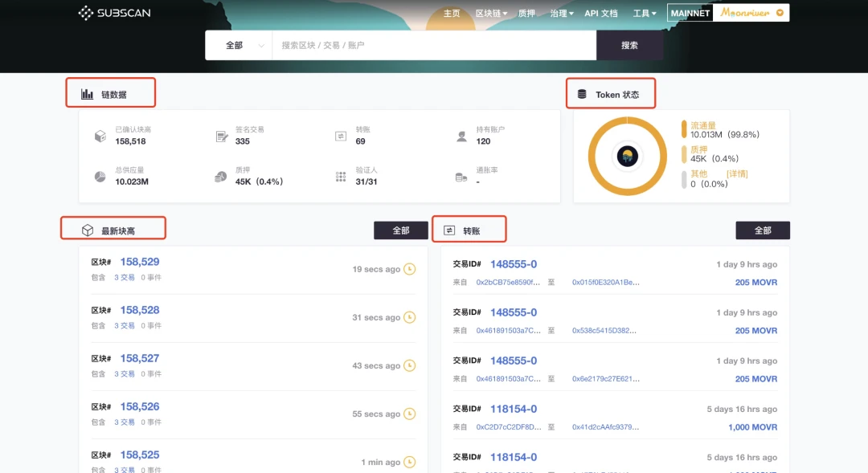
Task: Open recipient address 0x6e2179c27E621
Action: pyautogui.click(x=606, y=378)
